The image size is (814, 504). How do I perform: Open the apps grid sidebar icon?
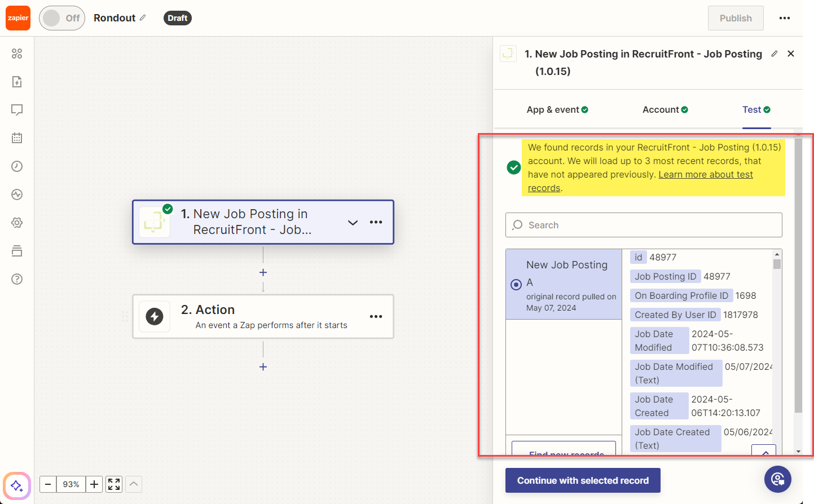[17, 54]
